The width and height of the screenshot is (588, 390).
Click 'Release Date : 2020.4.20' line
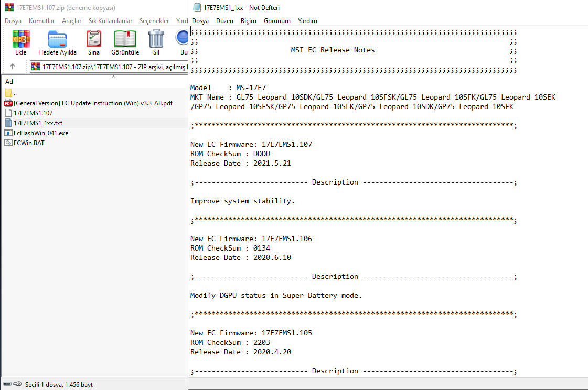click(x=240, y=352)
